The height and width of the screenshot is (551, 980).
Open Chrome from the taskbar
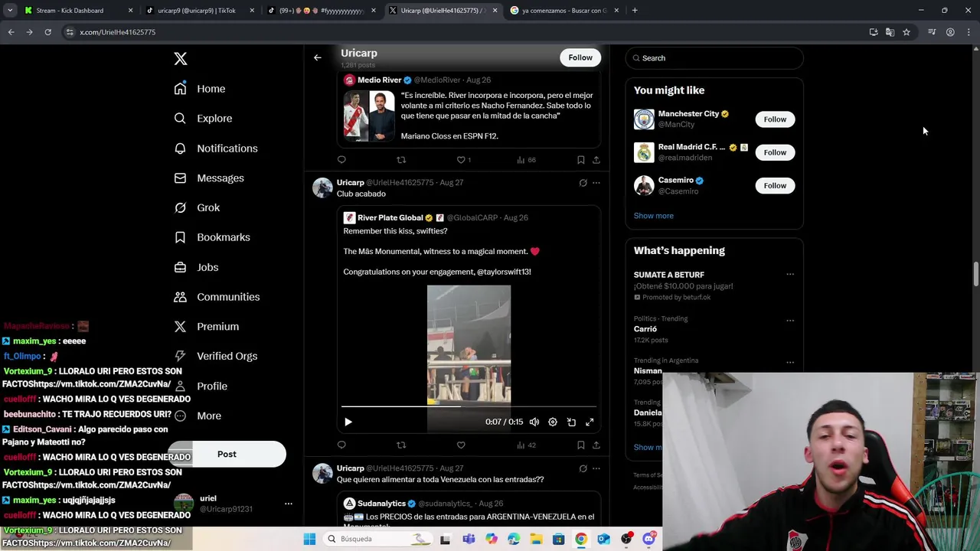coord(581,539)
